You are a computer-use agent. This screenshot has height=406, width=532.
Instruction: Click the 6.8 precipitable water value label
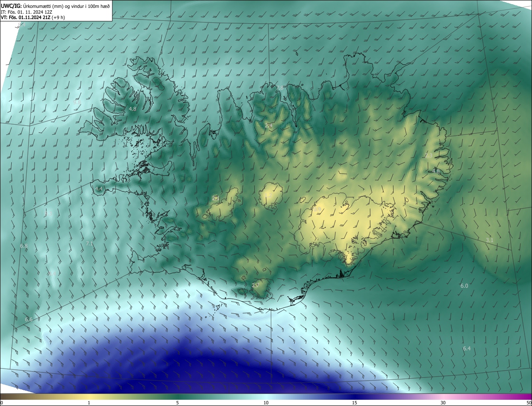coord(24,246)
